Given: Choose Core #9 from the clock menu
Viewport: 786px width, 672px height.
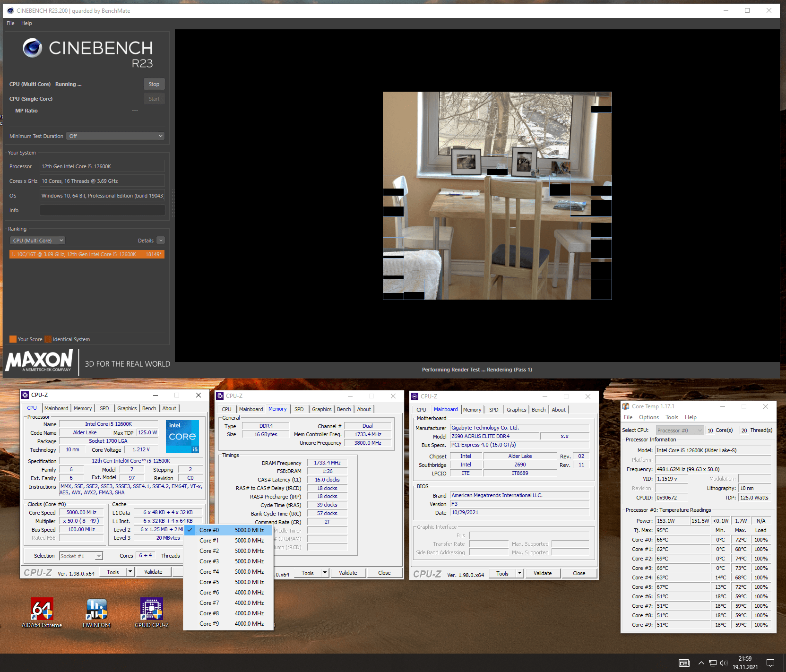Looking at the screenshot, I should point(229,624).
